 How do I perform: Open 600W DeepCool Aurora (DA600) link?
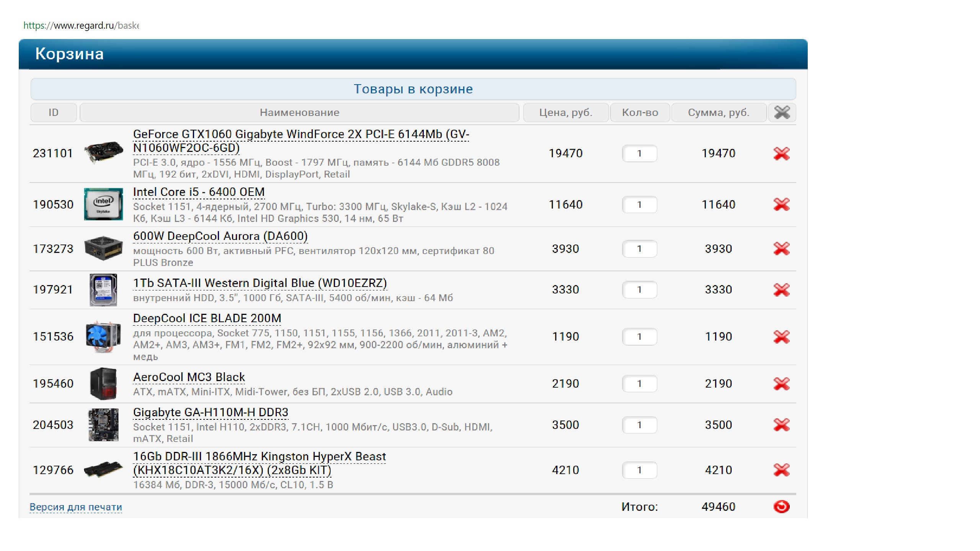pyautogui.click(x=220, y=236)
